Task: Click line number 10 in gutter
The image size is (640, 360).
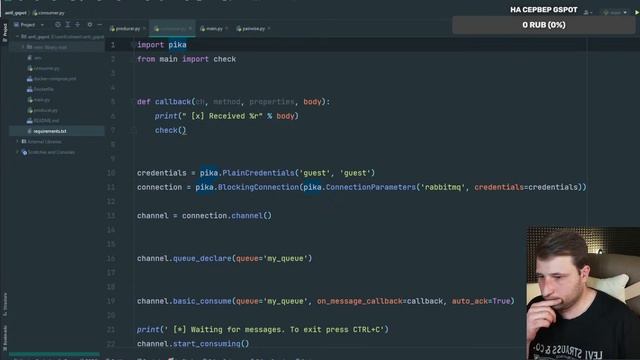Action: click(111, 173)
